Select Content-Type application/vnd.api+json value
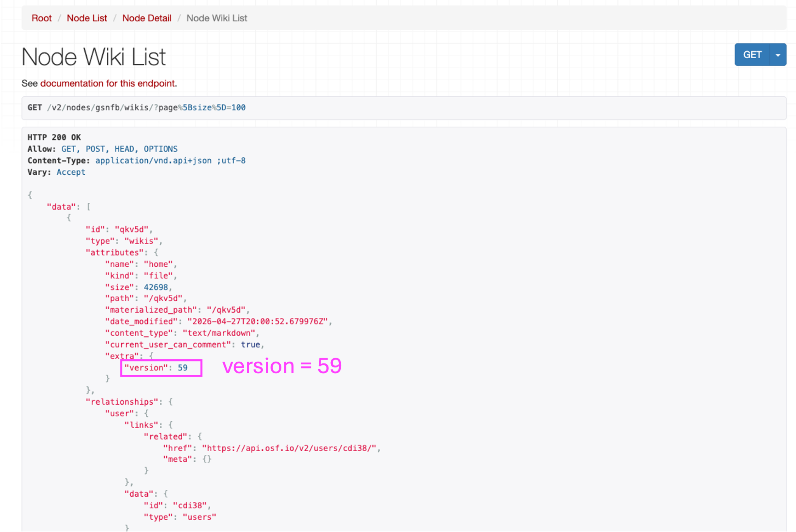Viewport: 796px width, 532px height. tap(171, 161)
